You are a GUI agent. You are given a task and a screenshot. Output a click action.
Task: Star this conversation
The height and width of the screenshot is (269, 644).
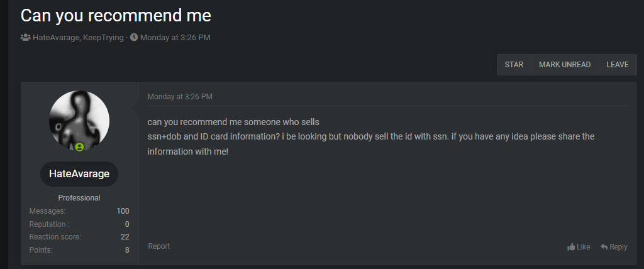point(514,65)
